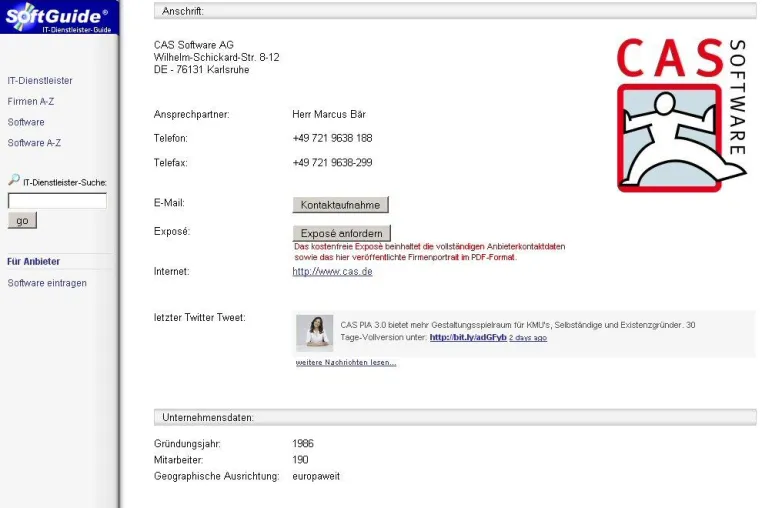The height and width of the screenshot is (508, 762).
Task: Select the Software sidebar entry
Action: 26,122
